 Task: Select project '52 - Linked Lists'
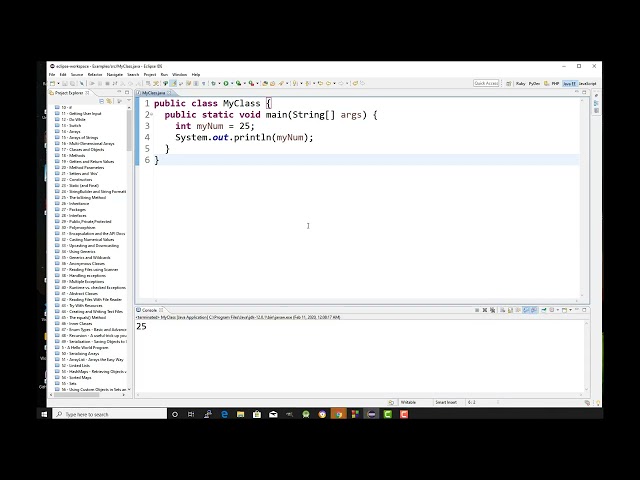tap(76, 365)
